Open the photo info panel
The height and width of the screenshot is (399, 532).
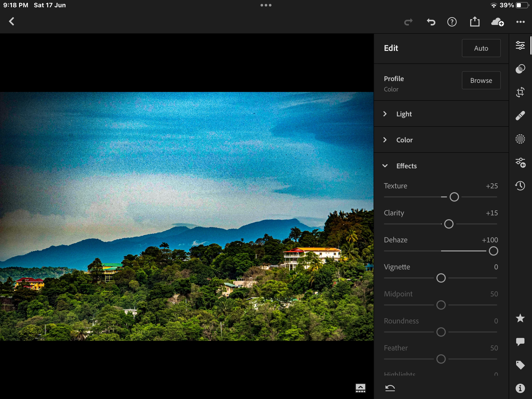[520, 388]
